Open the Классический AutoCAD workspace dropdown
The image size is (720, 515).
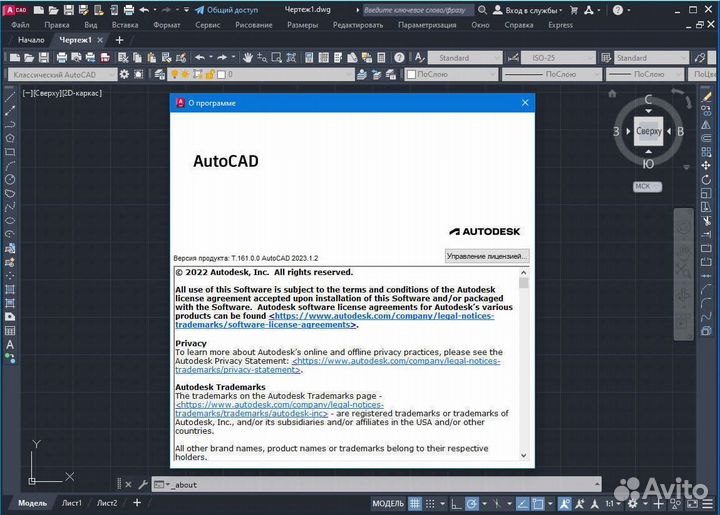tap(62, 74)
